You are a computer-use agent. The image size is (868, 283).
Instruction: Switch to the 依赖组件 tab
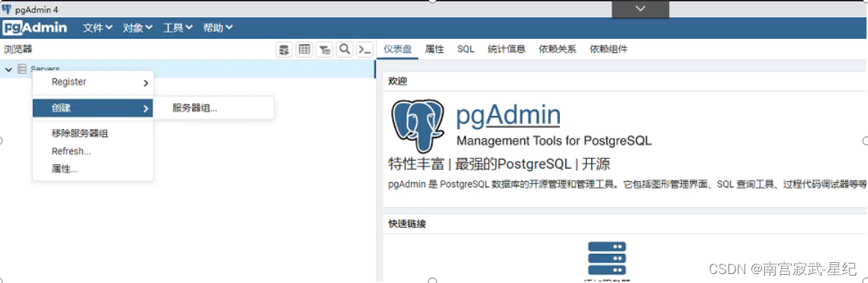[x=609, y=49]
